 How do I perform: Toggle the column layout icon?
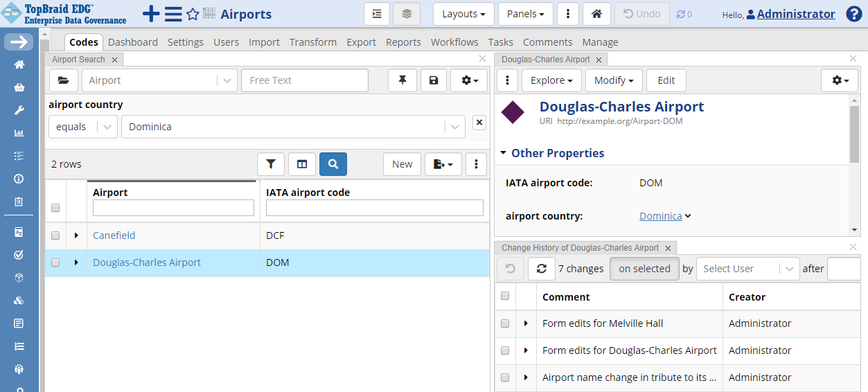point(302,164)
